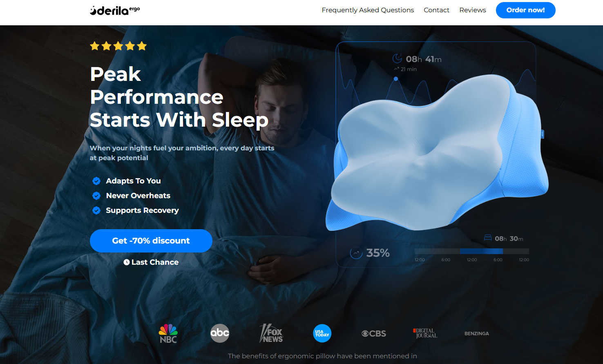Viewport: 603px width, 364px height.
Task: Click the Order now! button
Action: [526, 10]
